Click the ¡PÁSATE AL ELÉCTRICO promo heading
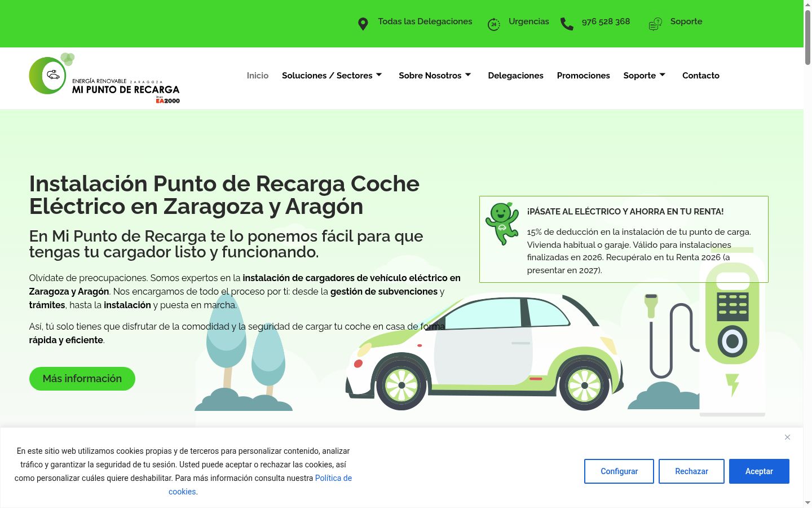The image size is (812, 508). coord(625,212)
